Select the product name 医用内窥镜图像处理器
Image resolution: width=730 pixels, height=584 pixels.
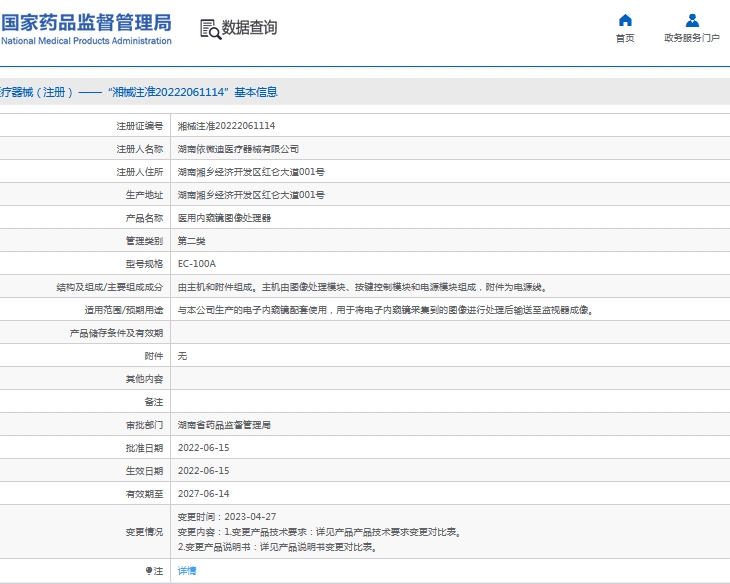pos(224,218)
